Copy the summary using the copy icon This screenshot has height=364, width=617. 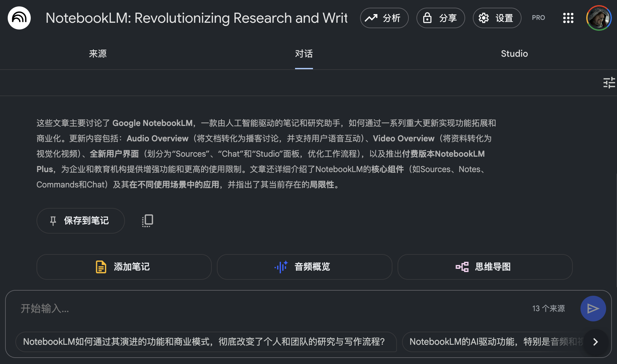tap(147, 221)
